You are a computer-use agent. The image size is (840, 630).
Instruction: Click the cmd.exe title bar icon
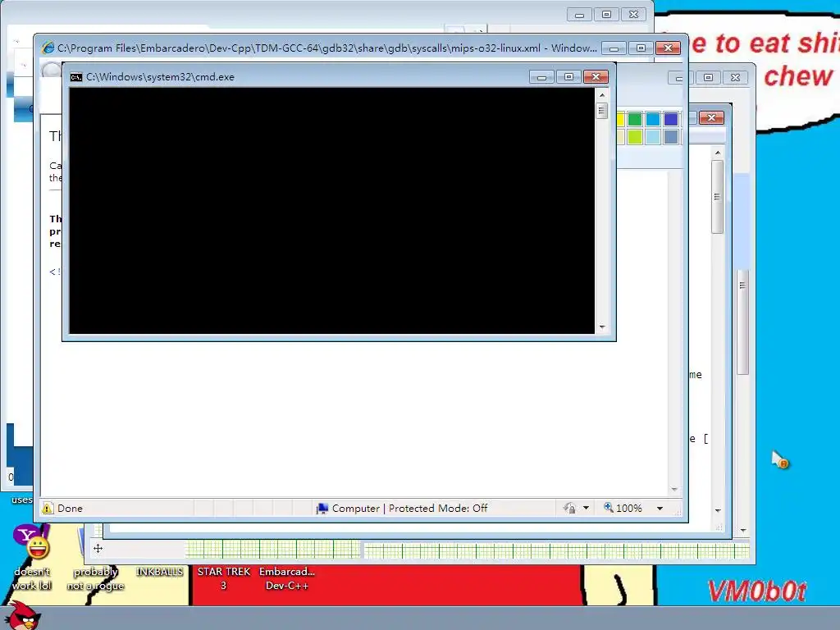pyautogui.click(x=76, y=77)
